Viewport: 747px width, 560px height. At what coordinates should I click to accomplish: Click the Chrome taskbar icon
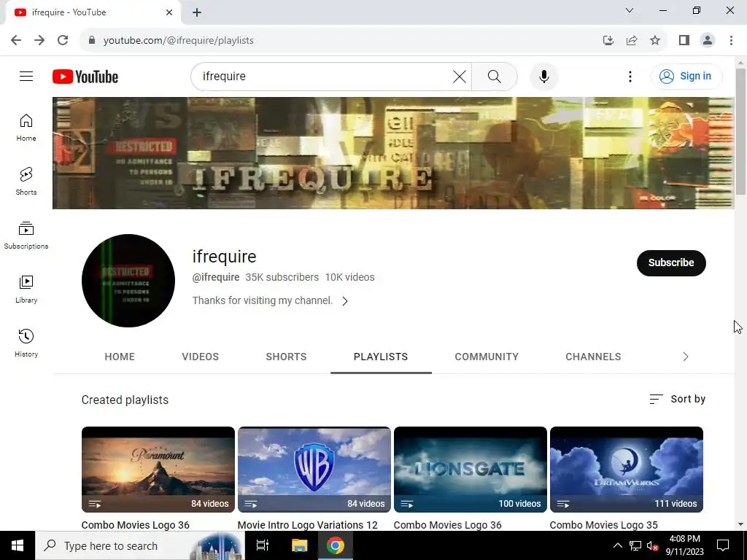(336, 545)
